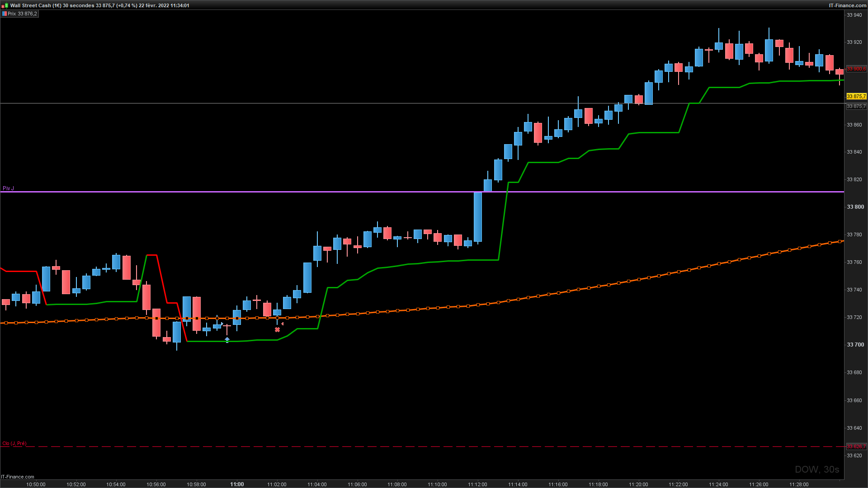Select the Clo (J, Pré) dashed line label
Screen dimensions: 868x488
pos(14,444)
